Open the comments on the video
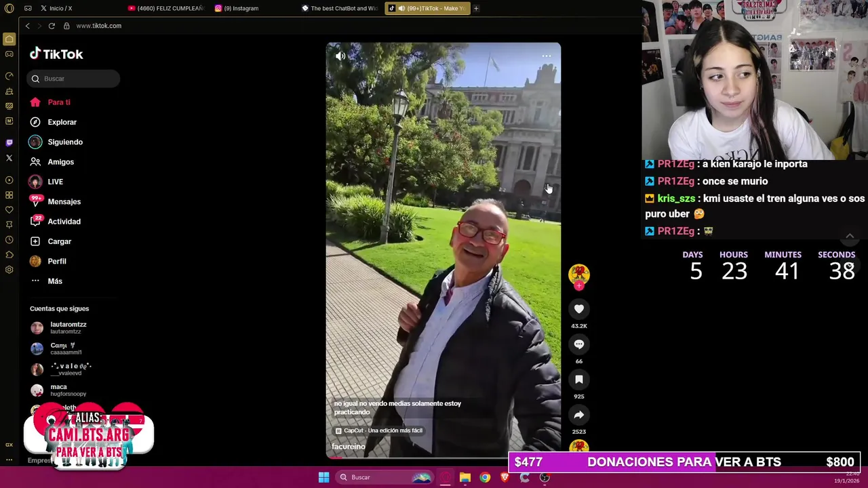The width and height of the screenshot is (868, 488). click(579, 344)
